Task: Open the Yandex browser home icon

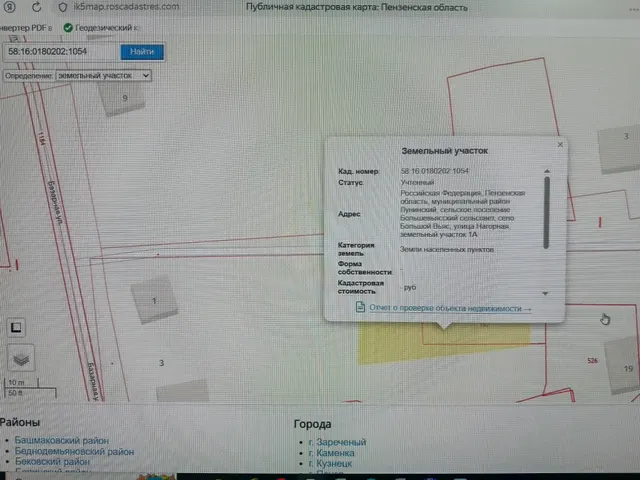Action: (9, 7)
